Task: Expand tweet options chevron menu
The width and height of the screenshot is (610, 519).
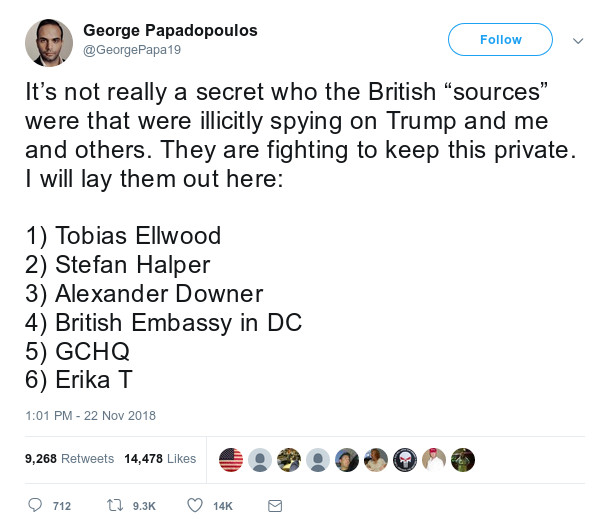Action: point(577,41)
